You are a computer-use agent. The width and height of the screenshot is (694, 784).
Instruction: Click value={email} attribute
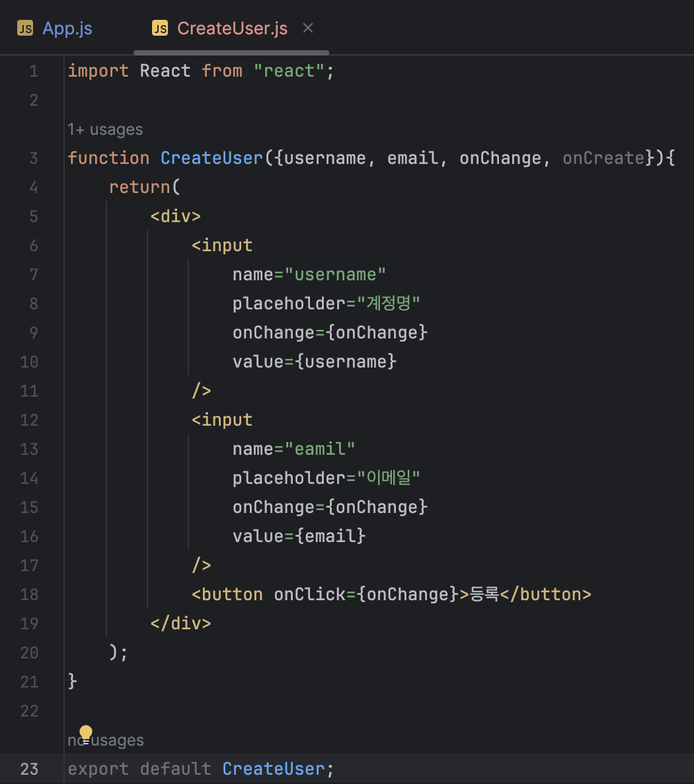[x=299, y=537]
